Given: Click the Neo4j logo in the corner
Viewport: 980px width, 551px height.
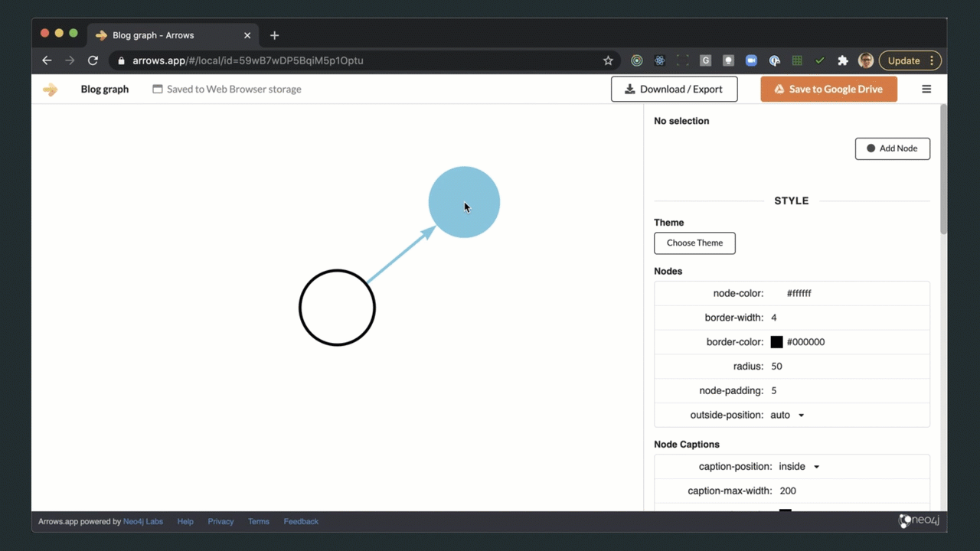Looking at the screenshot, I should 919,520.
